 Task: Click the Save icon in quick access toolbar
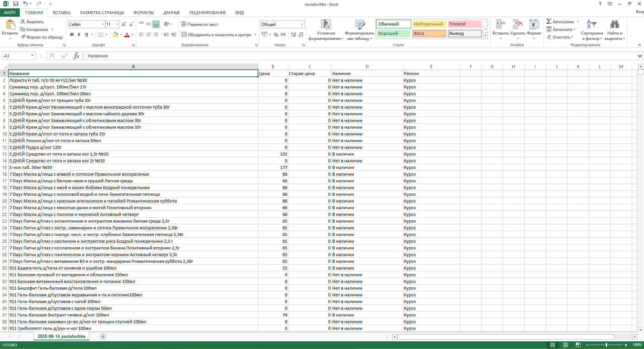pyautogui.click(x=16, y=4)
